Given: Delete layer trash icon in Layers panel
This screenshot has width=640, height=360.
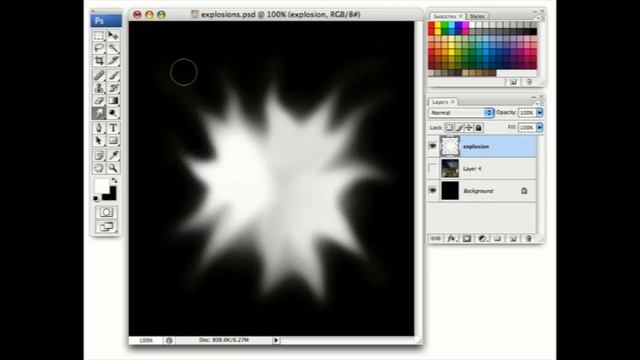Looking at the screenshot, I should tap(528, 238).
